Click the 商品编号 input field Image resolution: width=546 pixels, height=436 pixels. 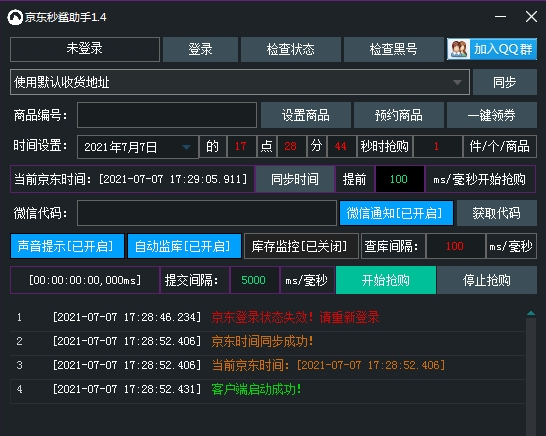click(x=167, y=115)
